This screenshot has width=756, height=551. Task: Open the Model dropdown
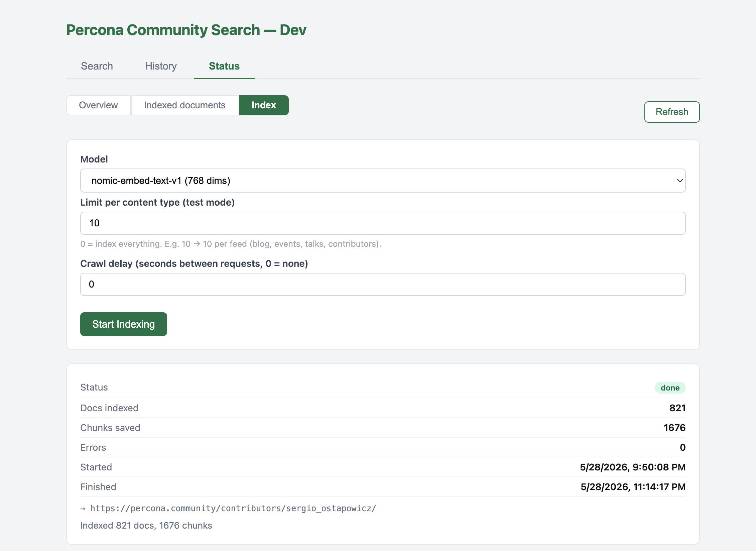coord(383,181)
